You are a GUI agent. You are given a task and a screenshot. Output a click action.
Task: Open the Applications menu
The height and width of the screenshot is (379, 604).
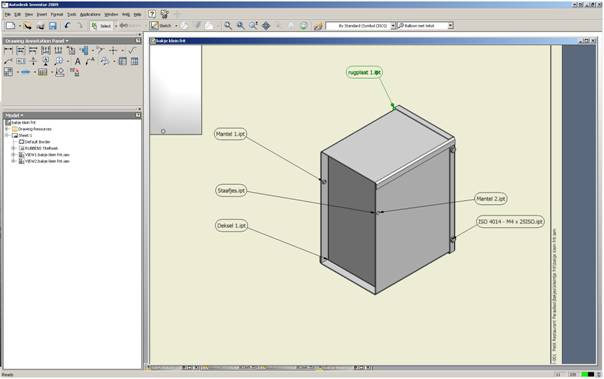(90, 15)
